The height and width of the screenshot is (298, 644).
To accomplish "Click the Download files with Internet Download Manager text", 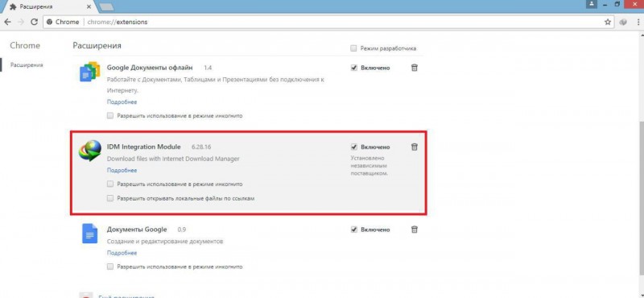I will pos(173,159).
